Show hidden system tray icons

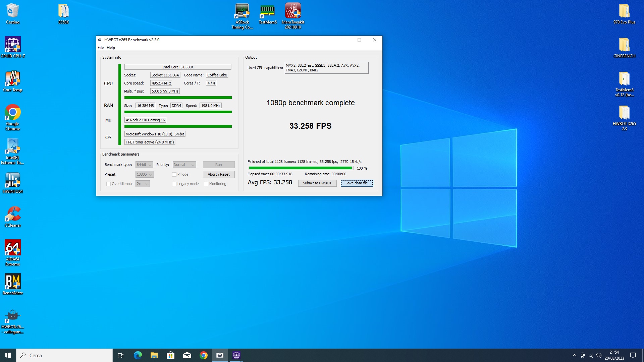574,355
